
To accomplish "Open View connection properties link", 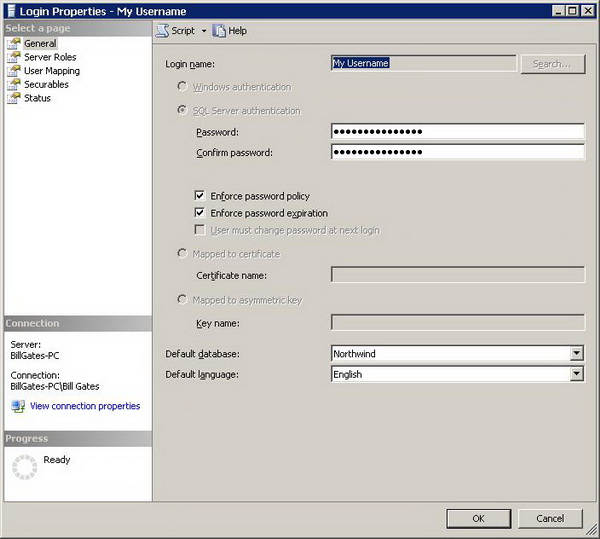I will click(x=85, y=406).
